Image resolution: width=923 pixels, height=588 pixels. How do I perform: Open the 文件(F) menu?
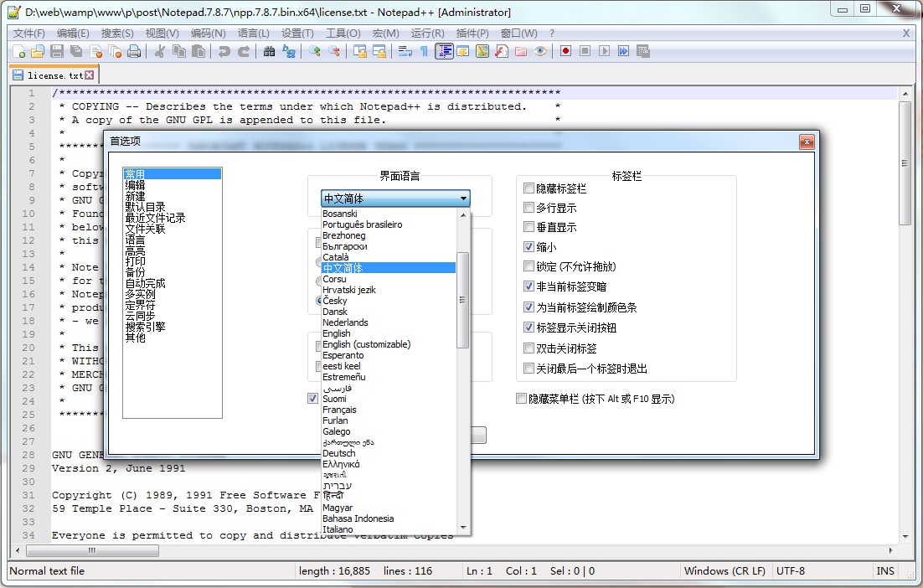pyautogui.click(x=28, y=33)
